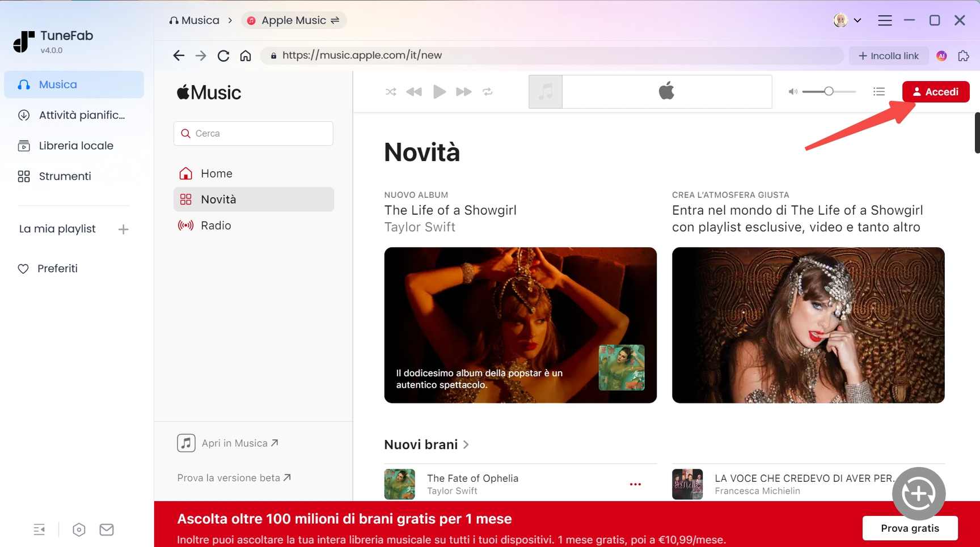This screenshot has width=980, height=547.
Task: Expand the Nuovi brani section
Action: point(466,444)
